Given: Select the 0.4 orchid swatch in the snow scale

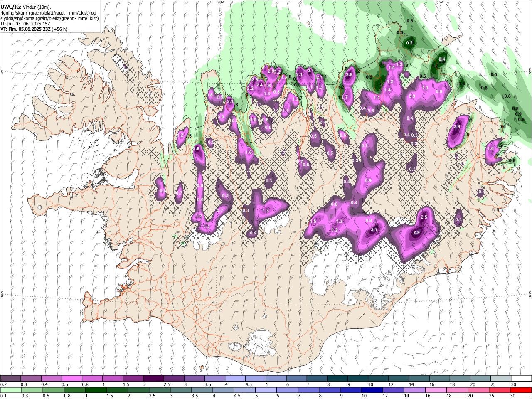Looking at the screenshot, I should [52, 379].
